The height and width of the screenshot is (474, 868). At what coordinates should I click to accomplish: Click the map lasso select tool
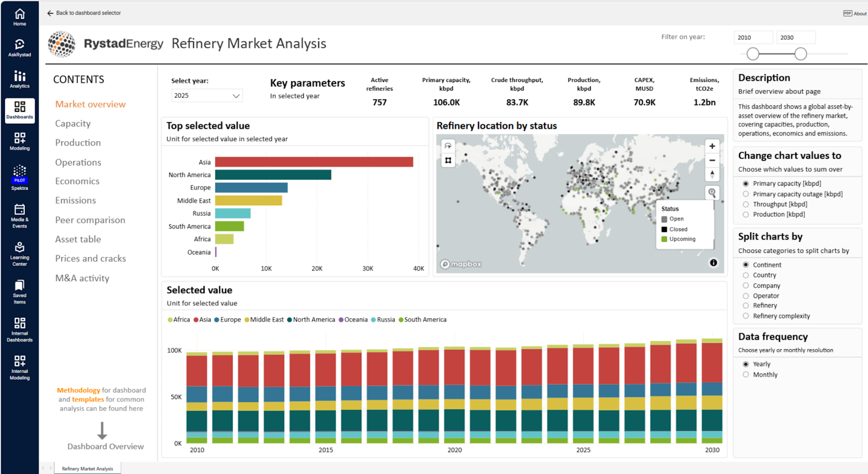[448, 146]
